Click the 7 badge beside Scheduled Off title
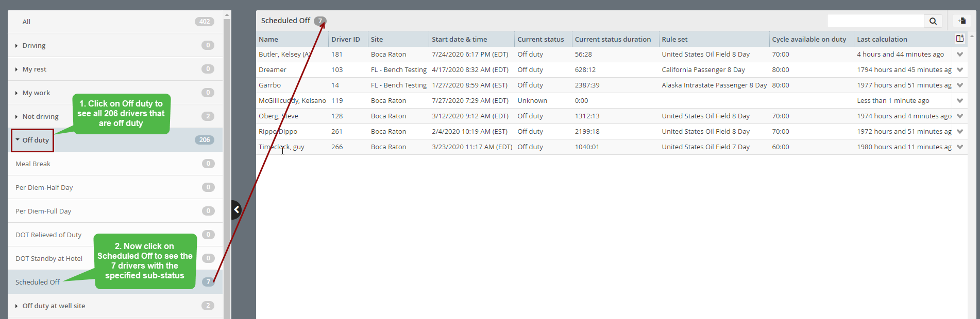 [x=320, y=21]
